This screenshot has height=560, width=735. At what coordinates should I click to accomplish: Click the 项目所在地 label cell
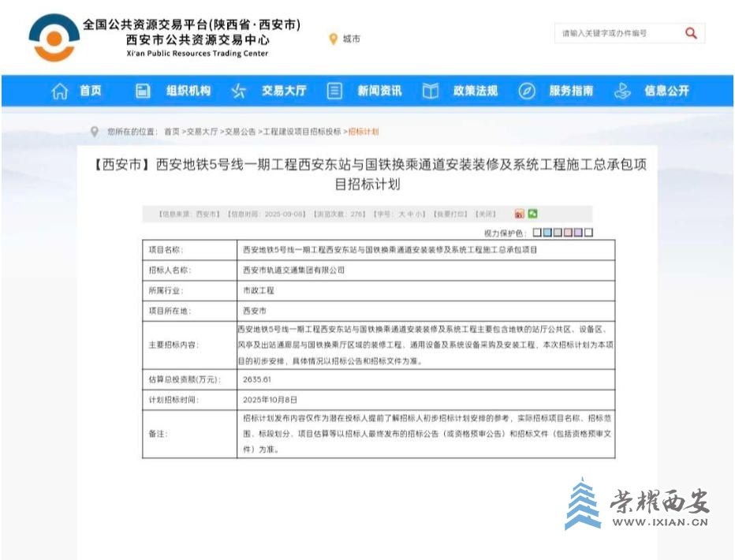pyautogui.click(x=190, y=312)
